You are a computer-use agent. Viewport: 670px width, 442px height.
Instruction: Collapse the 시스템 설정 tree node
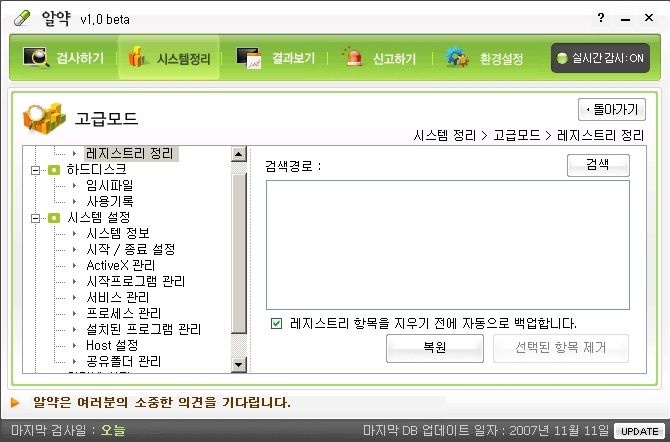pos(35,218)
